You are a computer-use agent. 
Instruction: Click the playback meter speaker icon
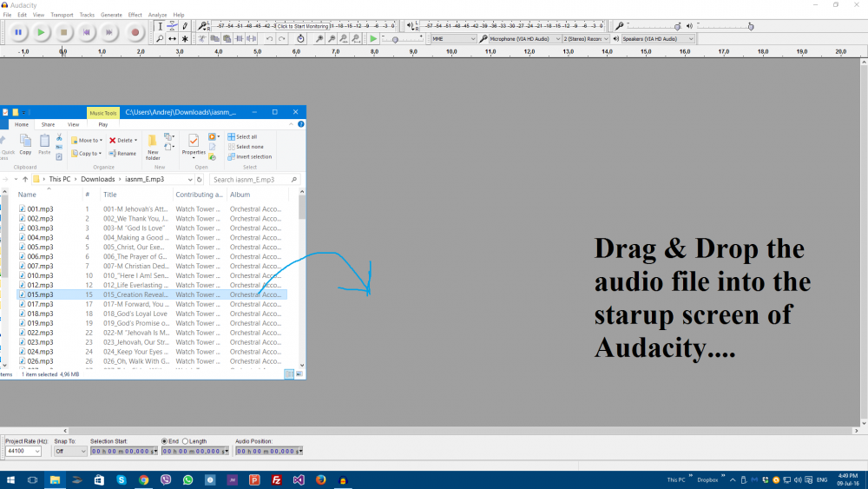tap(411, 26)
